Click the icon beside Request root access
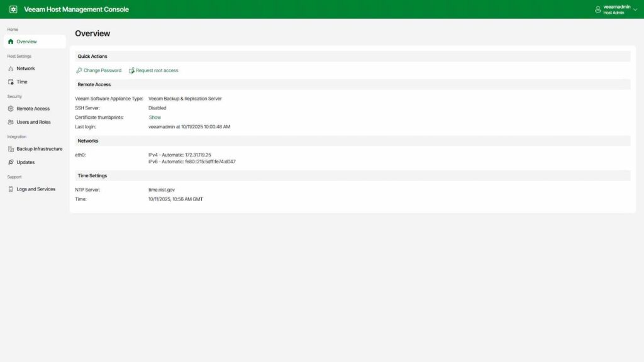Image resolution: width=644 pixels, height=362 pixels. [x=131, y=70]
